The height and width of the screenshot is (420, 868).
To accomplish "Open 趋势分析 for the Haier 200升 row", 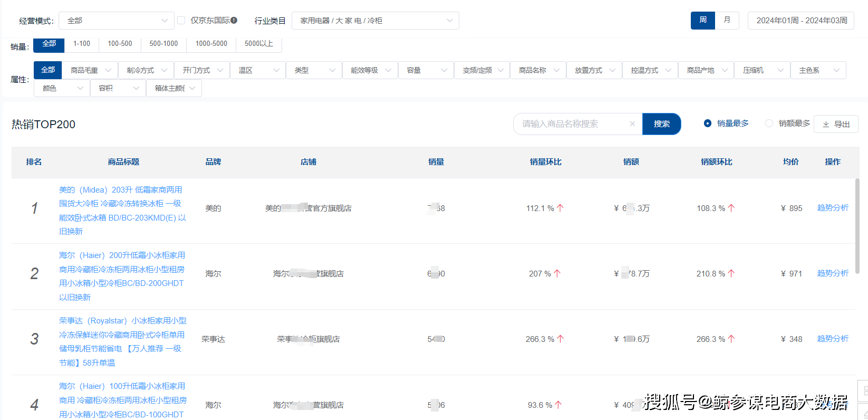I will pos(833,273).
